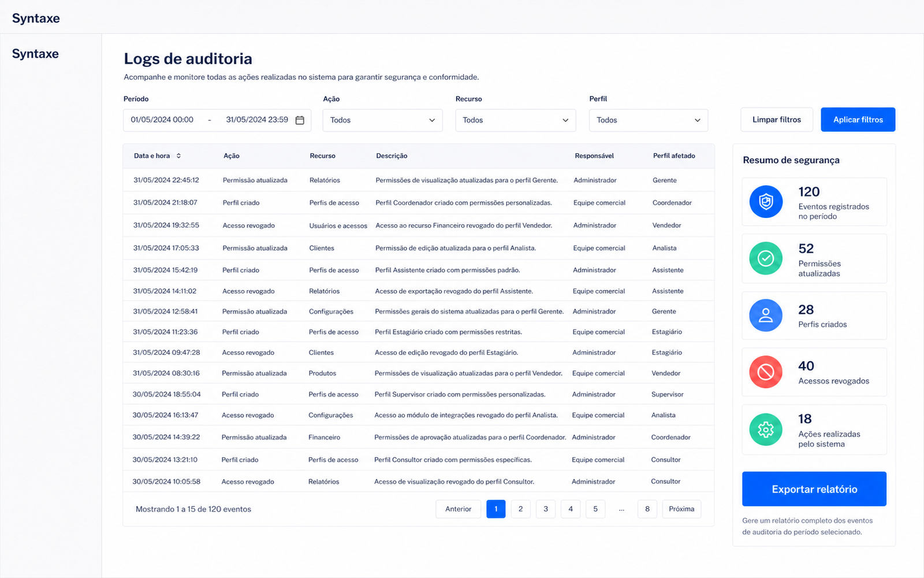Open the Perfil filter dropdown
Screen dimensions: 924x578
[649, 120]
